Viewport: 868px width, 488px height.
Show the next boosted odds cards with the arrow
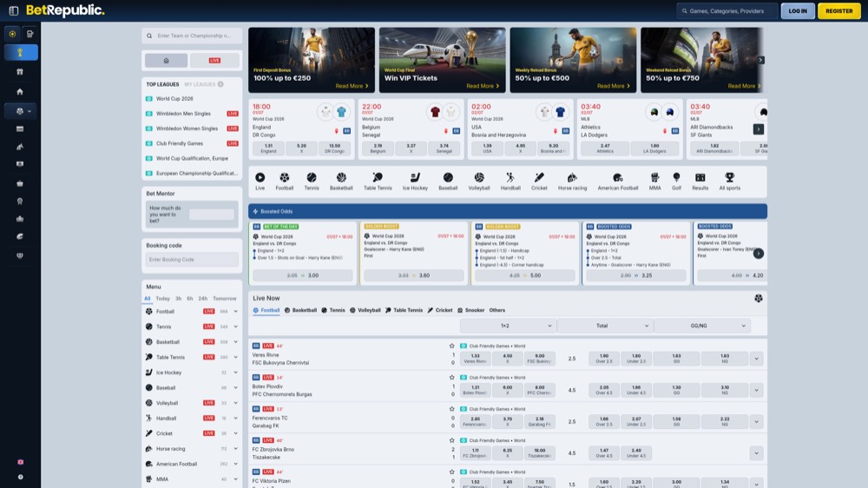758,254
